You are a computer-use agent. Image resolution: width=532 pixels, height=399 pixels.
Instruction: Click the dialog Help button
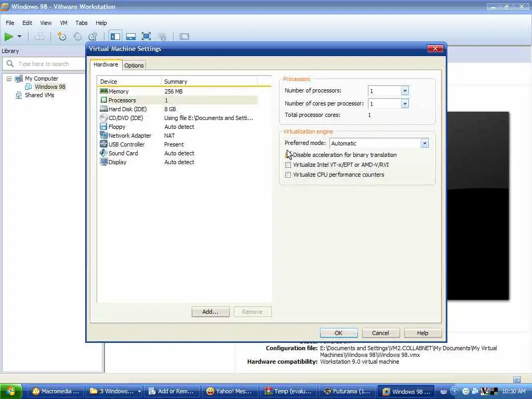tap(423, 333)
